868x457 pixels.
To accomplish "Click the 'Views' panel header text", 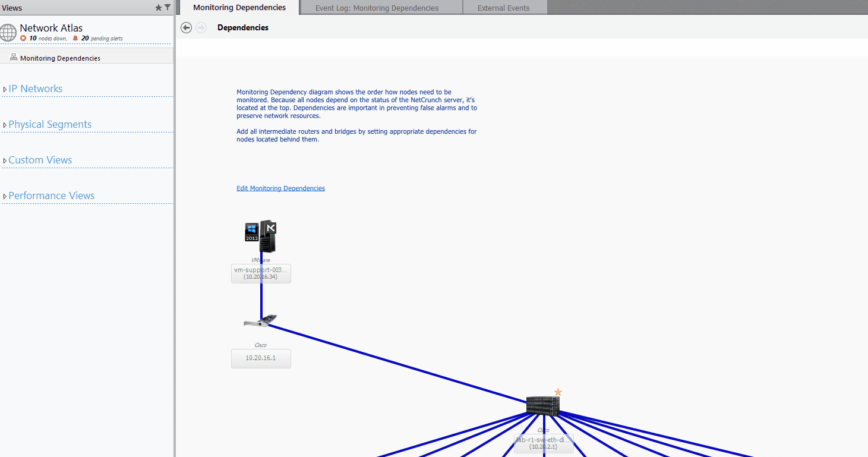I will (x=12, y=8).
